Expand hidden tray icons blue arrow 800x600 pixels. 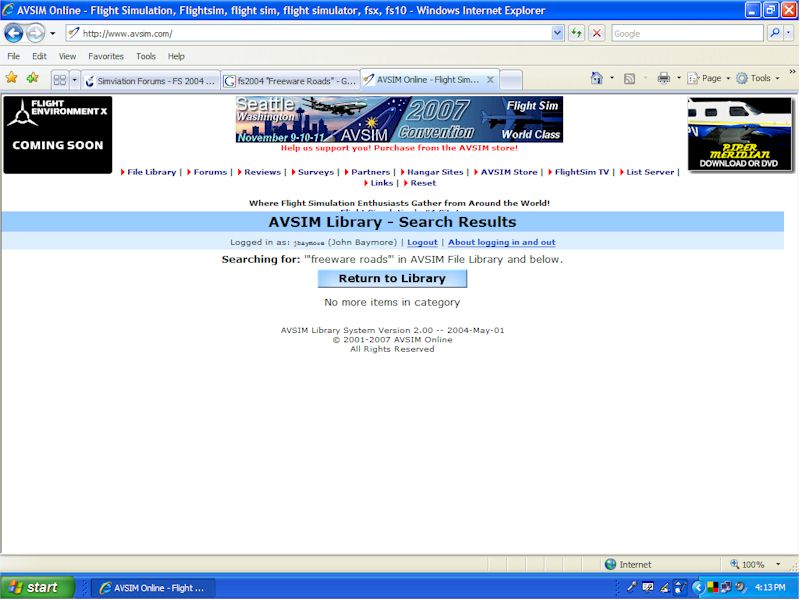pos(697,588)
